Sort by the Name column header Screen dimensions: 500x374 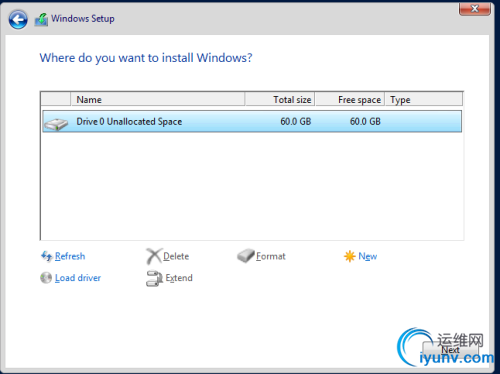158,100
